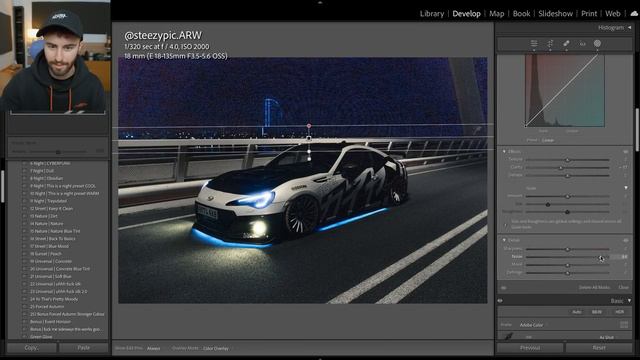Adjust the grain Size slider
The width and height of the screenshot is (640, 360).
pos(567,204)
